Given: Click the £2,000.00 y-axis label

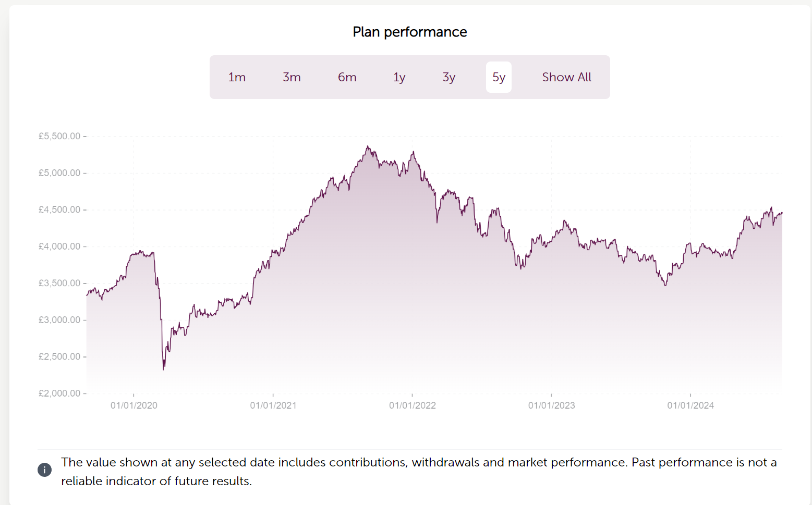Looking at the screenshot, I should pyautogui.click(x=59, y=393).
